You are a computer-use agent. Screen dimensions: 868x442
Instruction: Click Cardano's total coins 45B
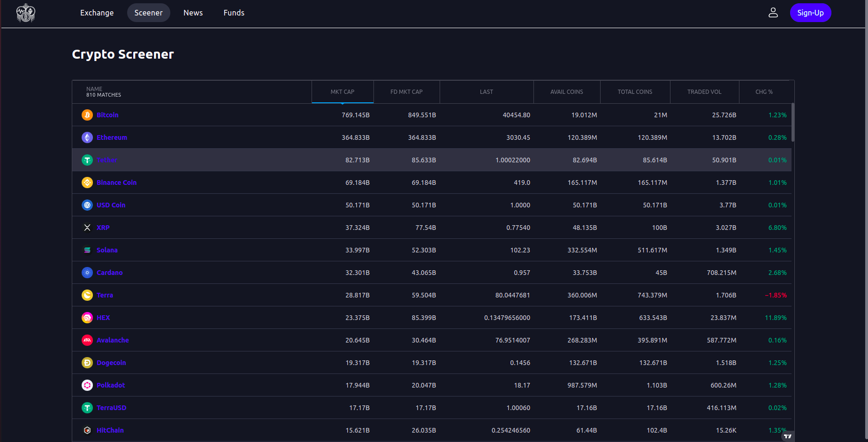point(661,273)
